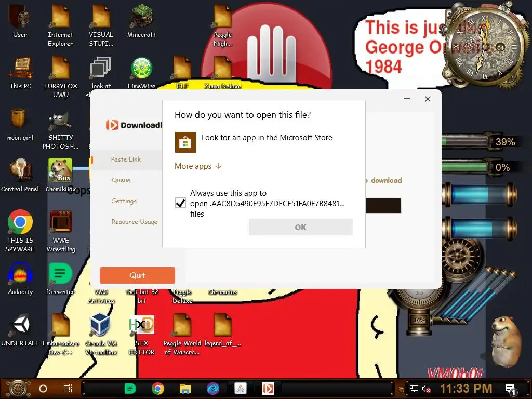Click the orange Quit button
532x399 pixels.
tap(137, 275)
